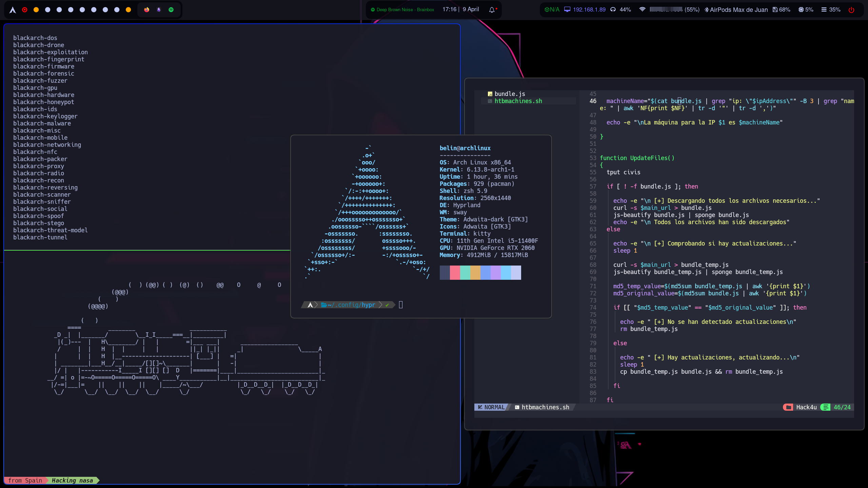Image resolution: width=868 pixels, height=488 pixels.
Task: Click line number 46 in the editor
Action: coord(593,101)
